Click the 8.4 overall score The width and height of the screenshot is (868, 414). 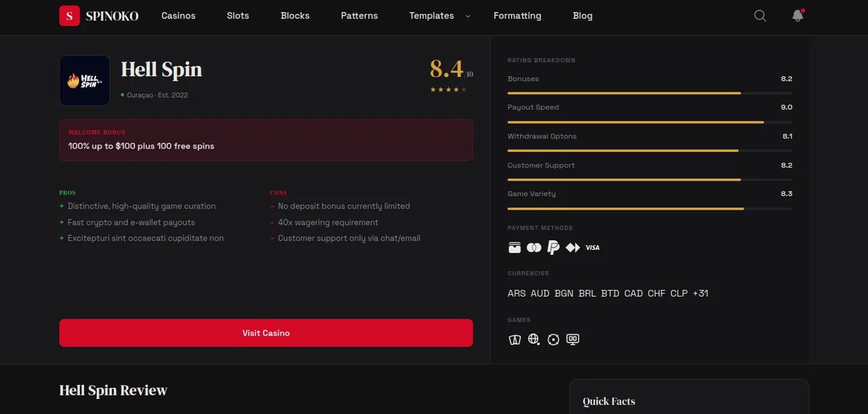[x=447, y=69]
